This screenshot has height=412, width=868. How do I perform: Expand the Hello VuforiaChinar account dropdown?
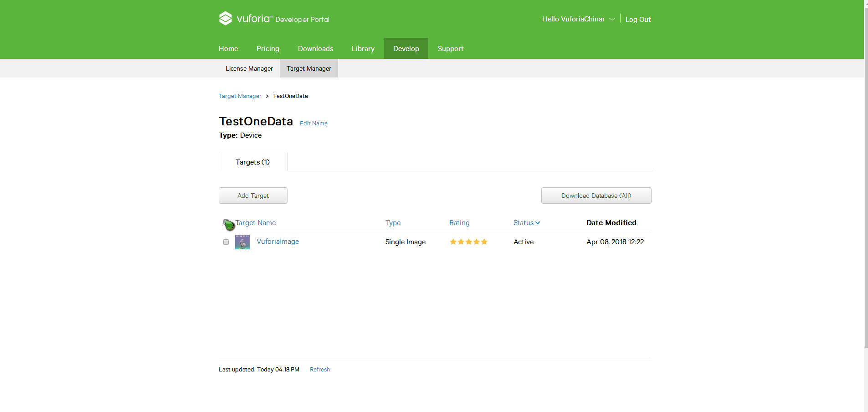(578, 19)
